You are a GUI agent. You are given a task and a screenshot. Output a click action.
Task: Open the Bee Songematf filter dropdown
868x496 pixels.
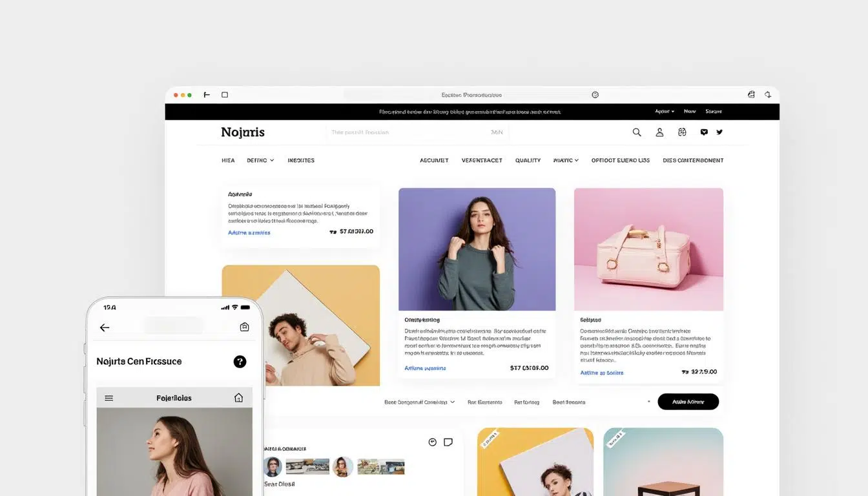pyautogui.click(x=420, y=402)
